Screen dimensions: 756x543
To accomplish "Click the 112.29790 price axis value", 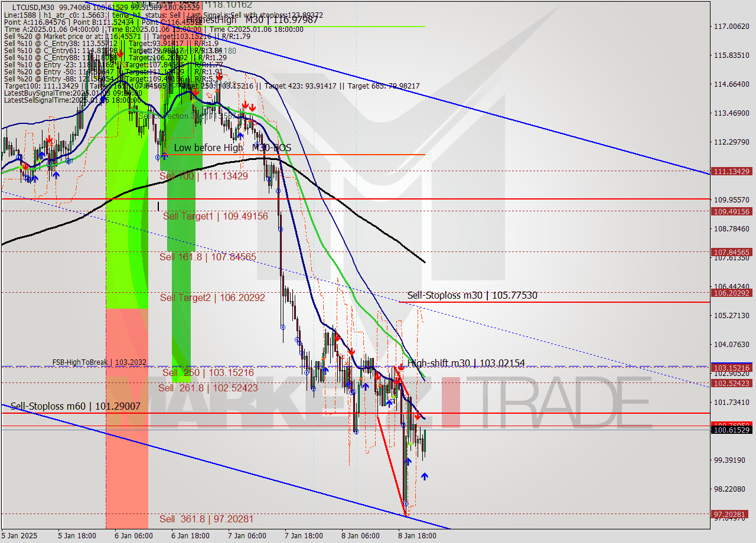I will (x=732, y=142).
